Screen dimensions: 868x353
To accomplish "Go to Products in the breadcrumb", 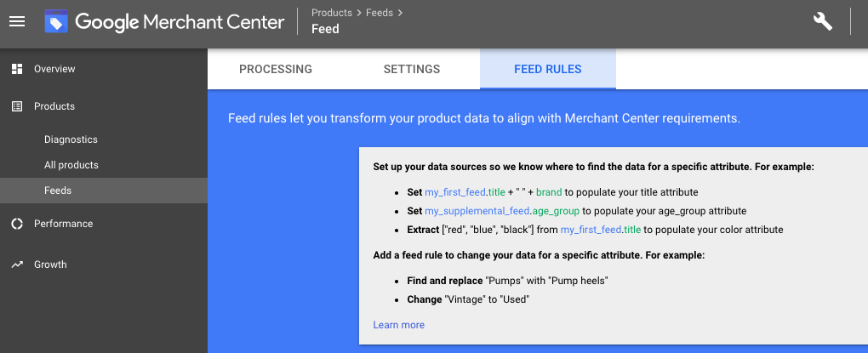I will pos(332,13).
